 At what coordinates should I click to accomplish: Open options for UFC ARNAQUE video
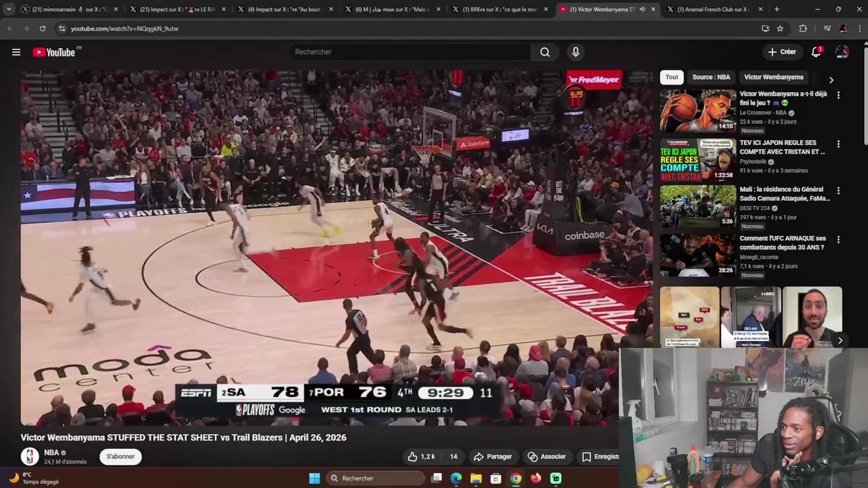(x=838, y=240)
